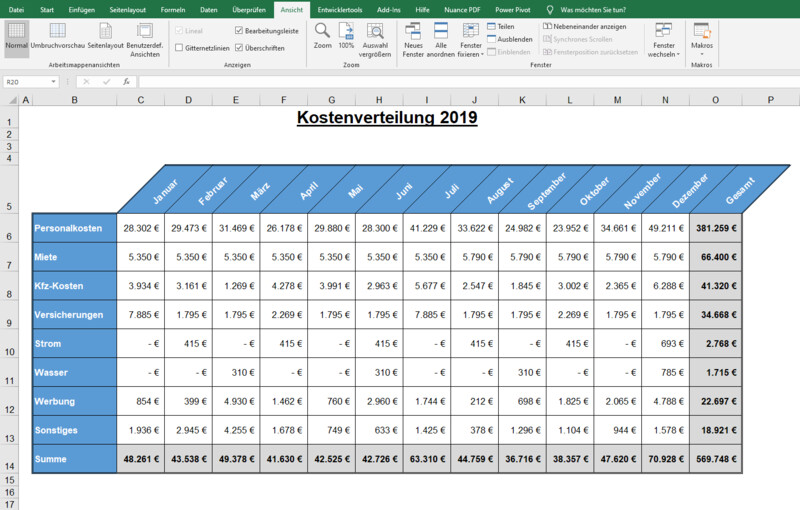Screen dimensions: 800x510
Task: Click the Kostenverteilung 2019 title
Action: coord(387,117)
